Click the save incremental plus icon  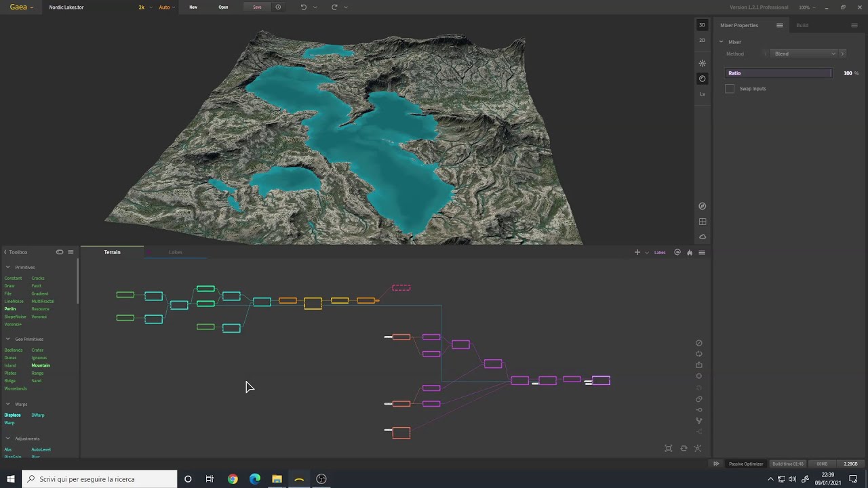click(x=278, y=7)
